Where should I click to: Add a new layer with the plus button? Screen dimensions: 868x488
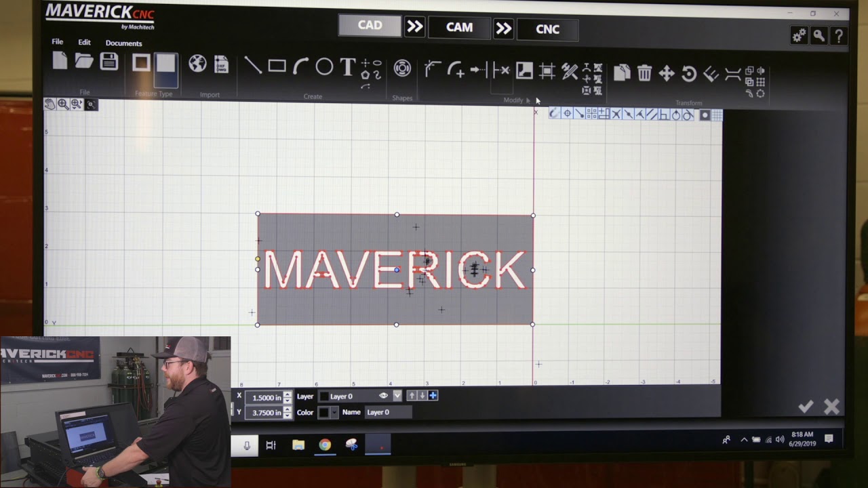point(433,396)
